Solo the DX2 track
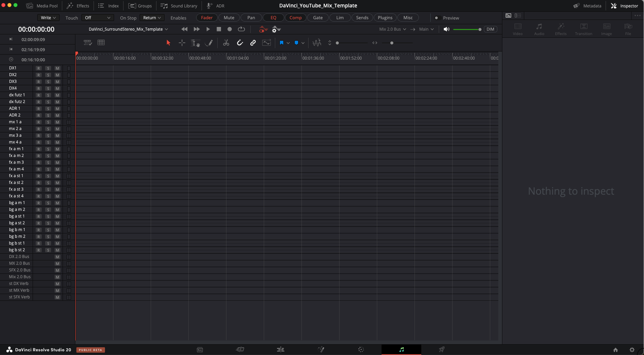Screen dimensions: 644x355 click(48, 75)
